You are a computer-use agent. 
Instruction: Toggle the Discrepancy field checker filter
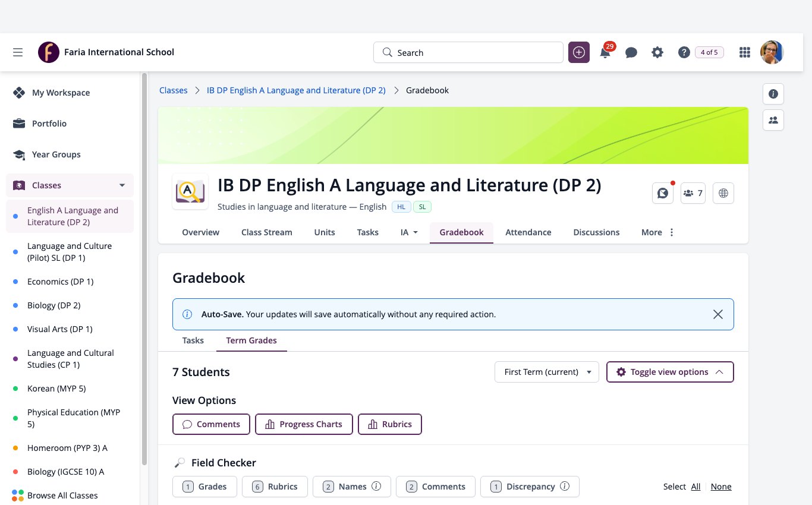(530, 487)
